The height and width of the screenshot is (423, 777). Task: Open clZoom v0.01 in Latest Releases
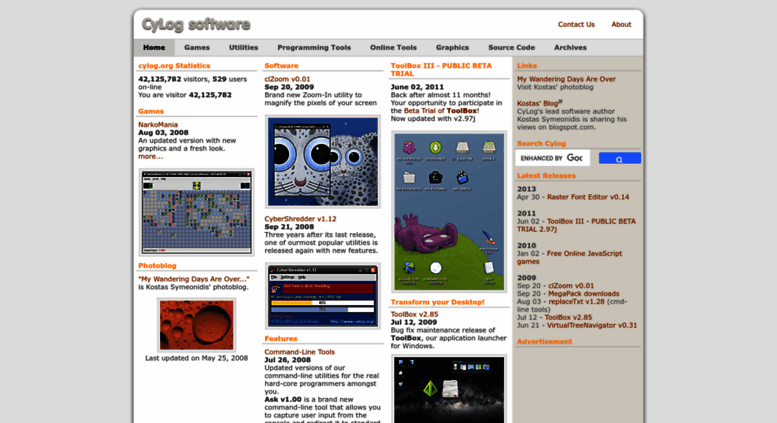click(x=571, y=286)
